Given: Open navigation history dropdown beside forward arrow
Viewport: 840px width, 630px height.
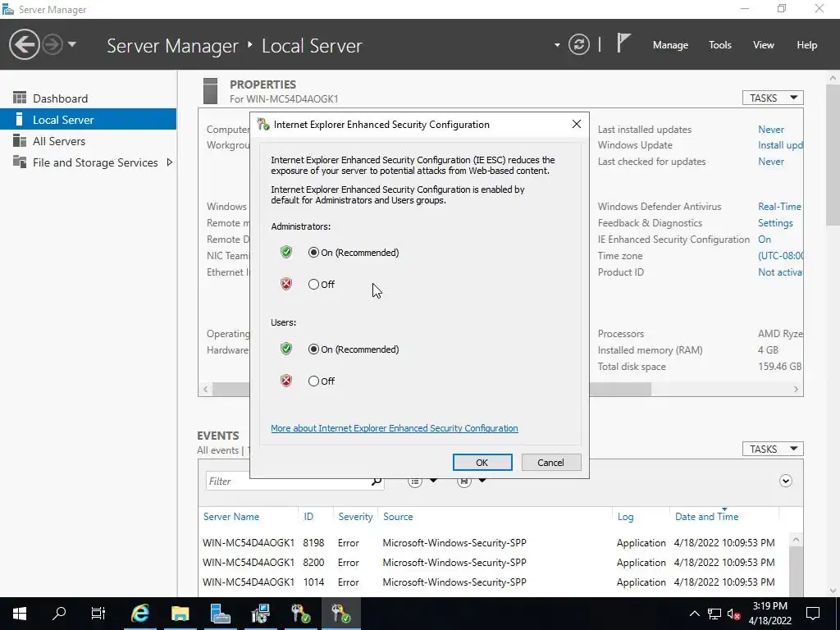Looking at the screenshot, I should tap(72, 44).
